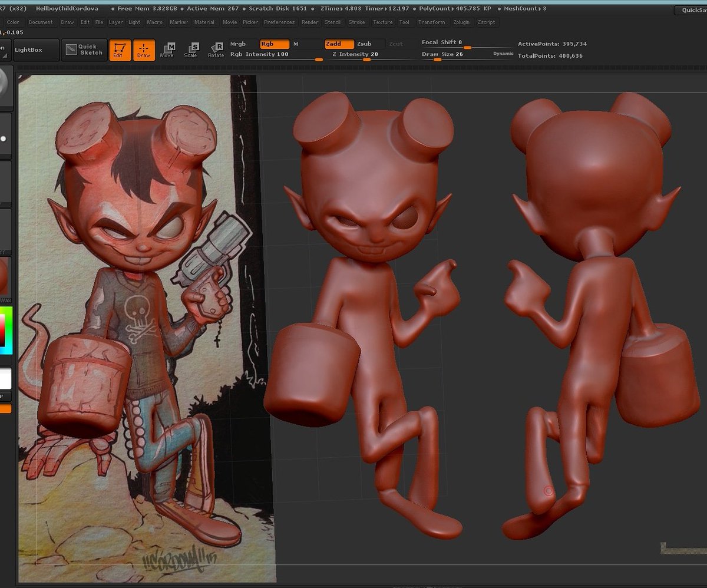This screenshot has height=588, width=707.
Task: Open the Movie menu
Action: 230,22
